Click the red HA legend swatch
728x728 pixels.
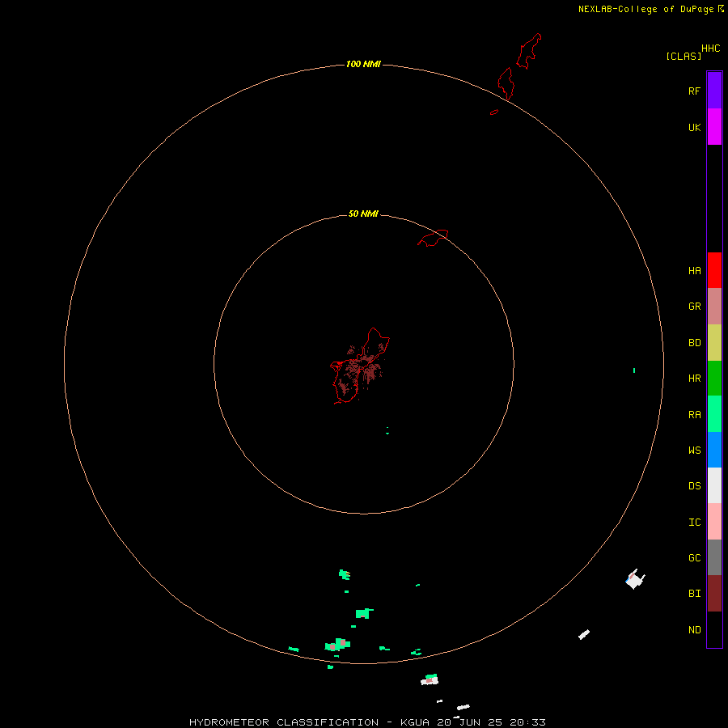point(714,270)
